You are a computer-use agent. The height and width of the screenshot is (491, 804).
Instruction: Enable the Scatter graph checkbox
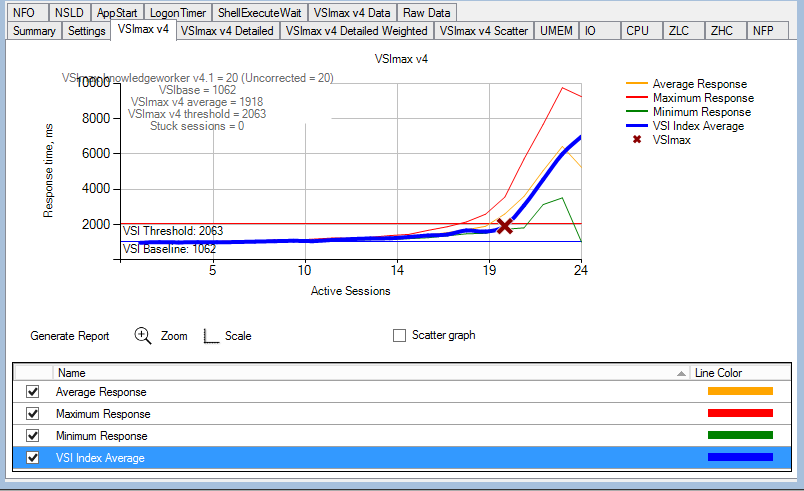pyautogui.click(x=400, y=336)
